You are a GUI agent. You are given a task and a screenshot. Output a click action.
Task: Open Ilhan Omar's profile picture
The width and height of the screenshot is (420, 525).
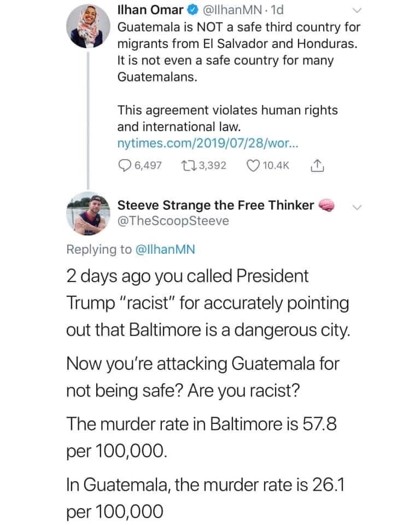click(x=90, y=27)
